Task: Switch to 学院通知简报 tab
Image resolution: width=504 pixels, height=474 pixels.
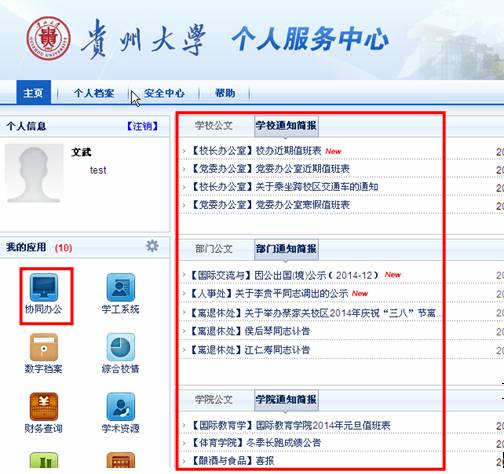Action: pos(286,399)
